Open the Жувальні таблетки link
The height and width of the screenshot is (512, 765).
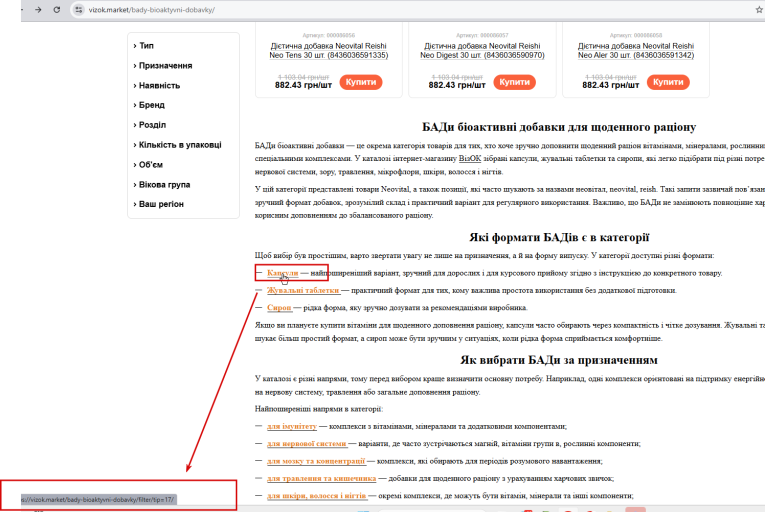[x=303, y=290]
